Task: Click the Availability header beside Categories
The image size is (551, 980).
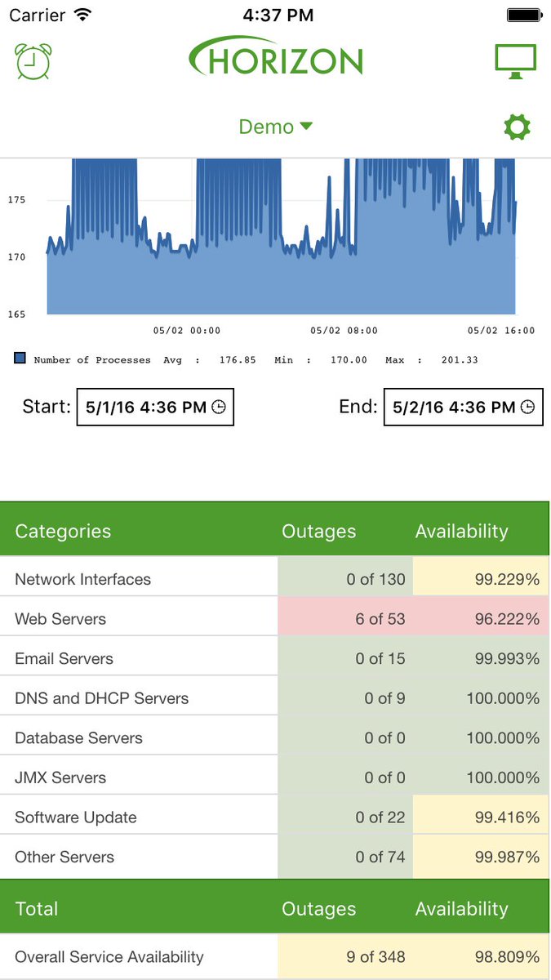Action: [461, 531]
